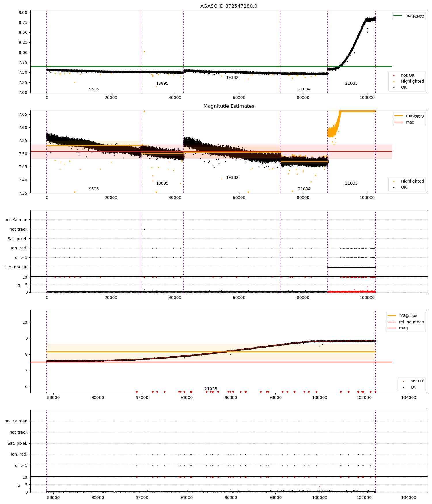Click "Sat. pixel." label in the bottom plot
The image size is (432, 504).
click(17, 444)
